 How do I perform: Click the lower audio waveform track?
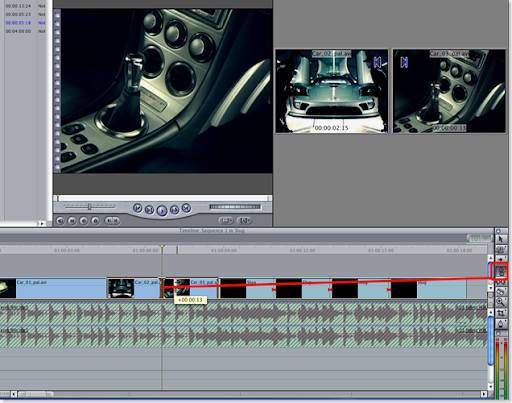point(243,337)
